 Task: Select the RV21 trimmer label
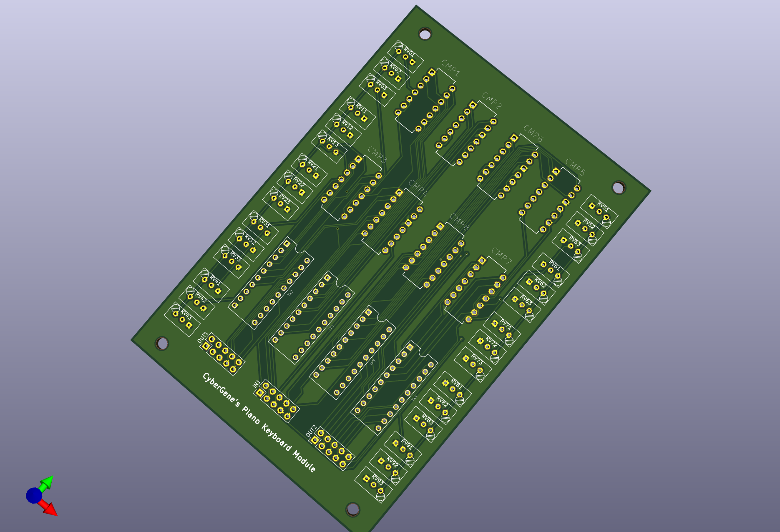(x=313, y=165)
